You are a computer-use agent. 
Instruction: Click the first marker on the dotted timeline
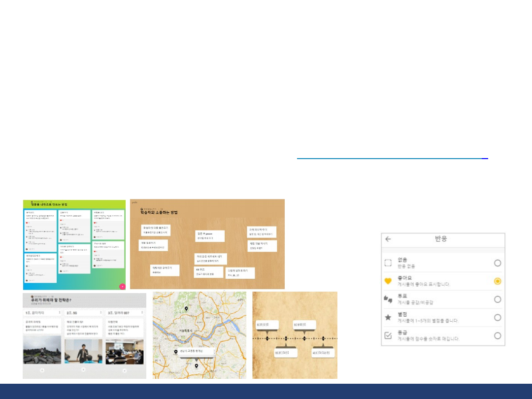pos(267,338)
